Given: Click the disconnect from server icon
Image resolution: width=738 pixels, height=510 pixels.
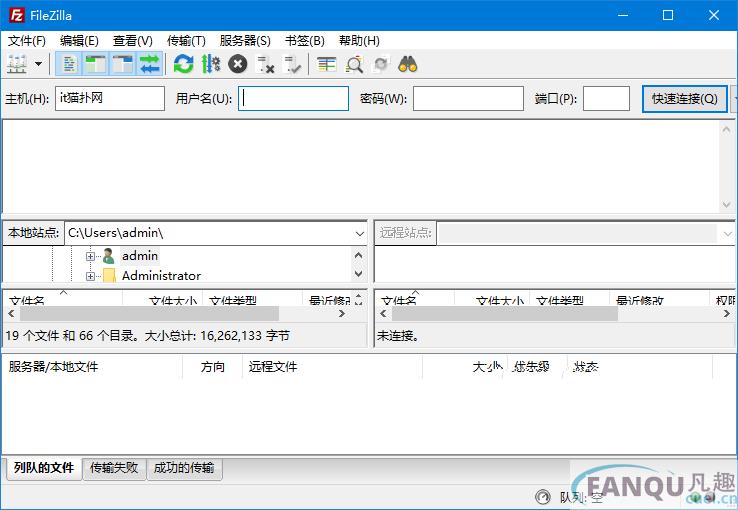Looking at the screenshot, I should (265, 64).
